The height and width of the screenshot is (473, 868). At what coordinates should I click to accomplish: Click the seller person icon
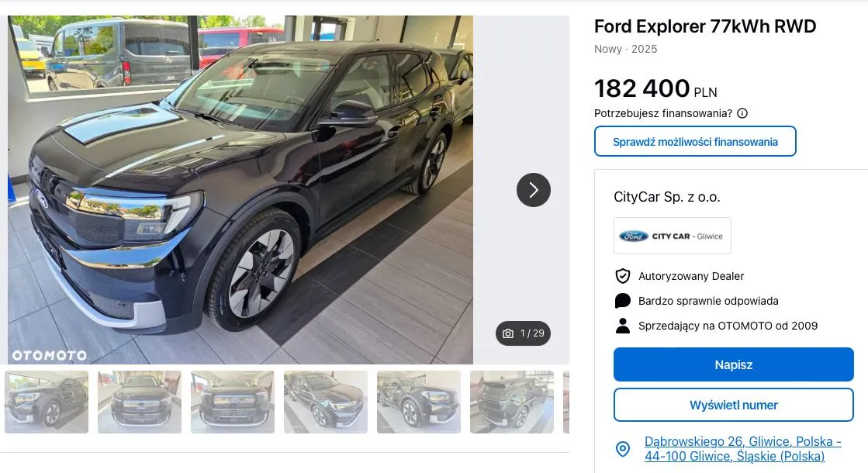[623, 326]
